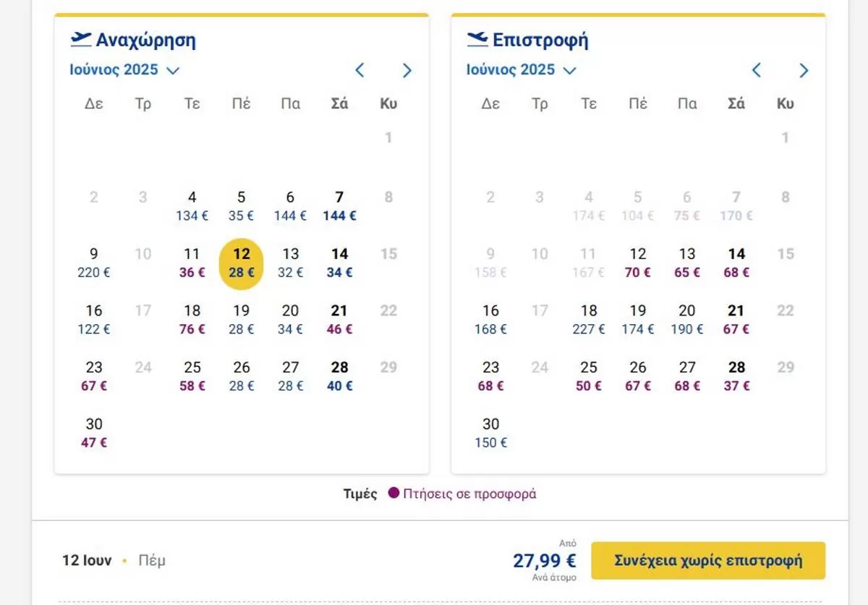868x605 pixels.
Task: Click the purple offer dot in legend
Action: [393, 494]
